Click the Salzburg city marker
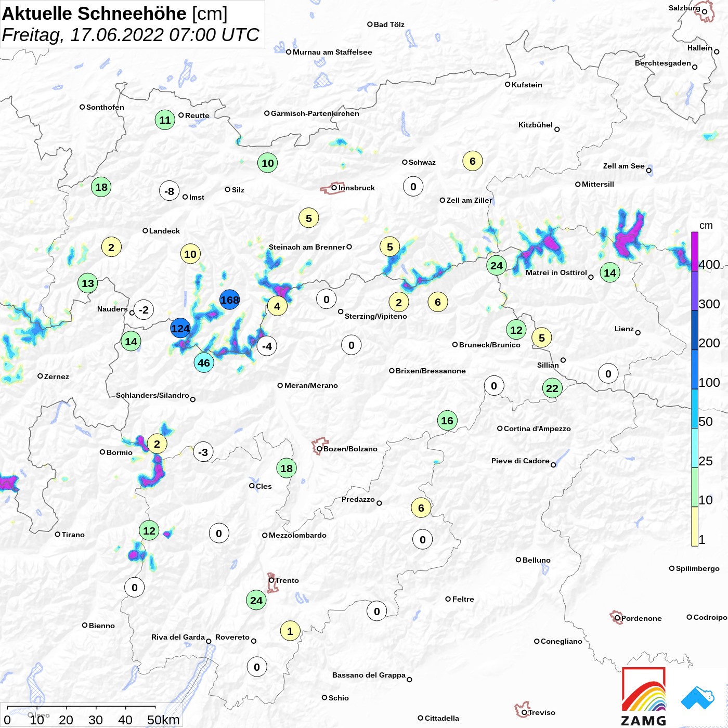Image resolution: width=728 pixels, height=728 pixels. (x=705, y=11)
